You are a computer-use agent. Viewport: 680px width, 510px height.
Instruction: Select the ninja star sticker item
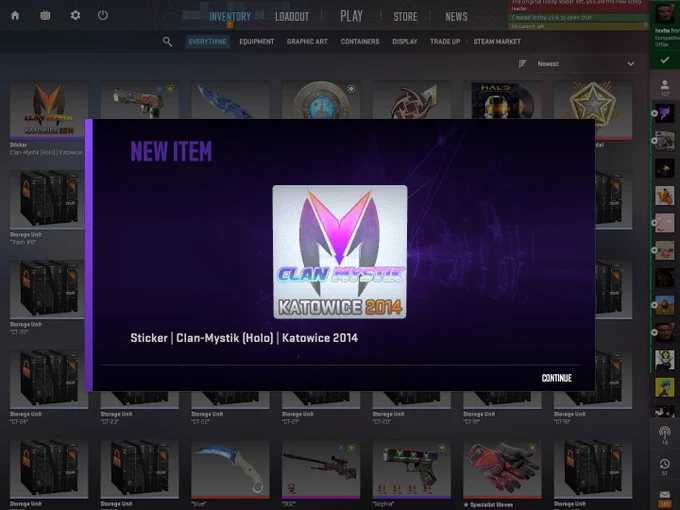[x=412, y=100]
